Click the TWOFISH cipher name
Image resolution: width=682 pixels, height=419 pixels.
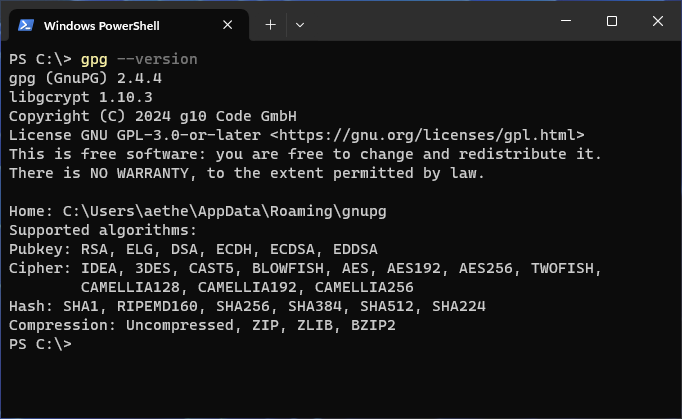562,268
